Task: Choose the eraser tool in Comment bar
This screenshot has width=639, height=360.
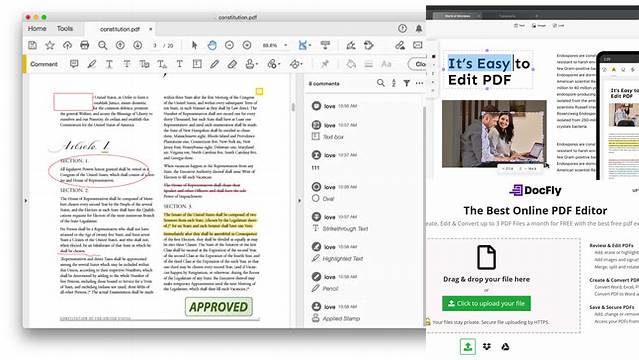Action: coord(232,64)
